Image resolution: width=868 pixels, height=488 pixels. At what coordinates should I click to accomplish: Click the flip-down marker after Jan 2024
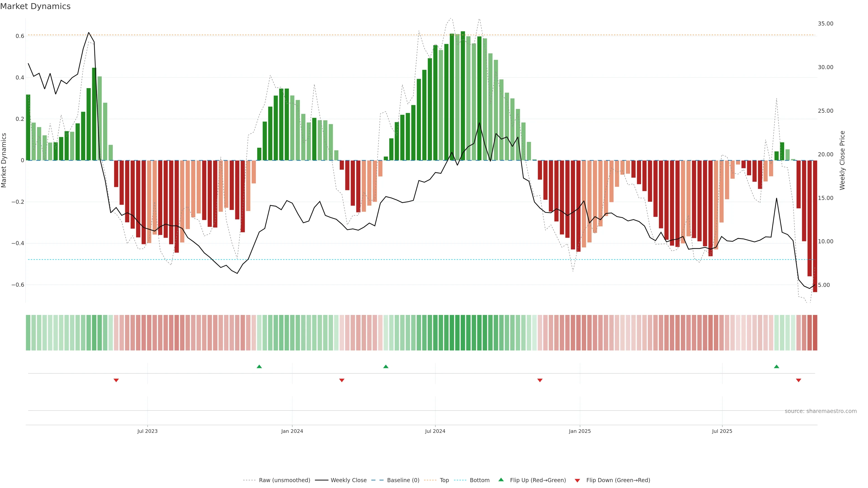point(342,380)
